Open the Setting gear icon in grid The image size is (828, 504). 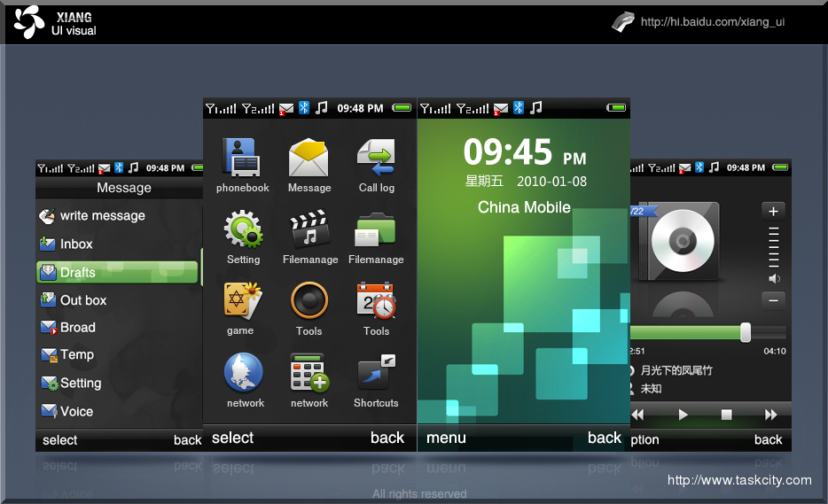pos(242,229)
